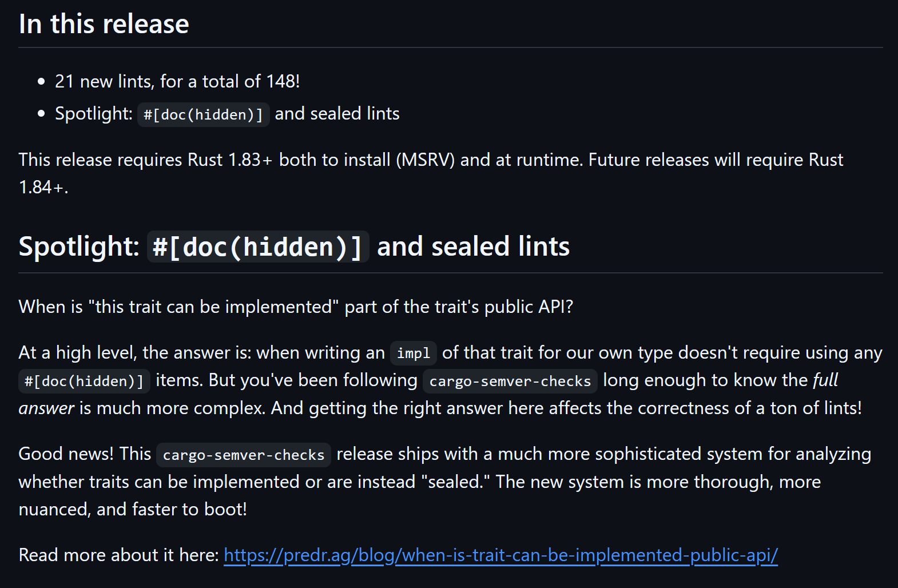Select the #[doc(hidden)] code in the bullet list
The height and width of the screenshot is (588, 898).
point(203,114)
